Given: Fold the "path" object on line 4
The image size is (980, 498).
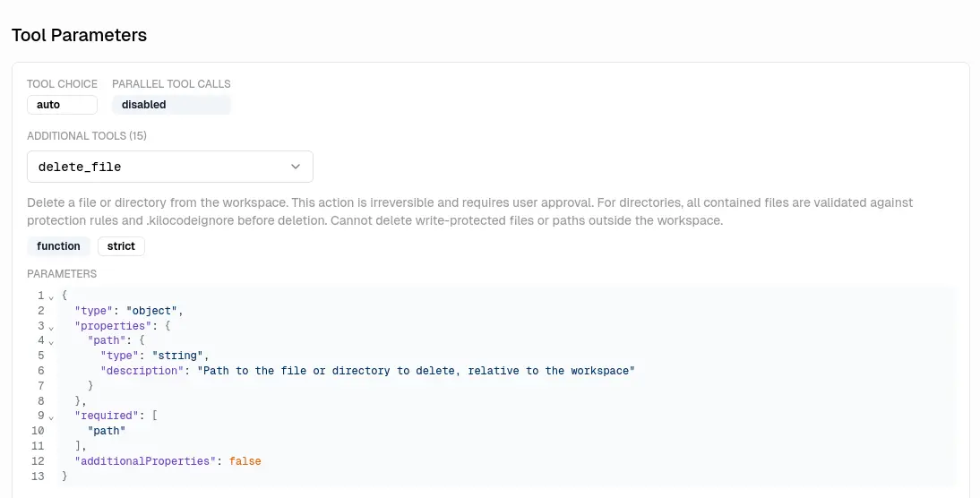Looking at the screenshot, I should point(51,341).
